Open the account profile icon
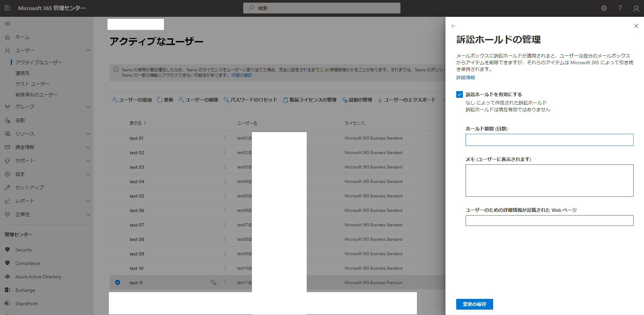 coord(636,8)
